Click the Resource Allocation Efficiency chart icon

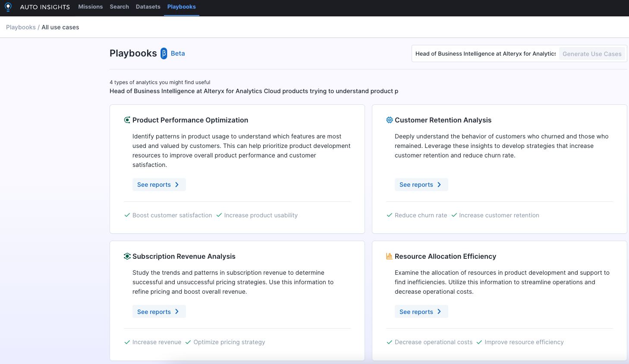click(389, 256)
